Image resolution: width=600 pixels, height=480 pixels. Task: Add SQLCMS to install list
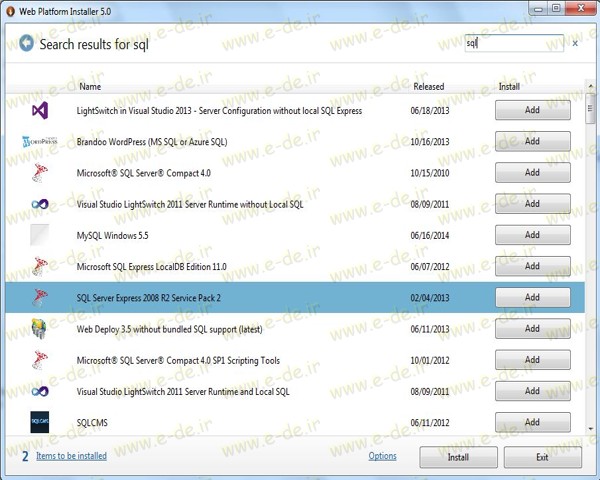(533, 422)
